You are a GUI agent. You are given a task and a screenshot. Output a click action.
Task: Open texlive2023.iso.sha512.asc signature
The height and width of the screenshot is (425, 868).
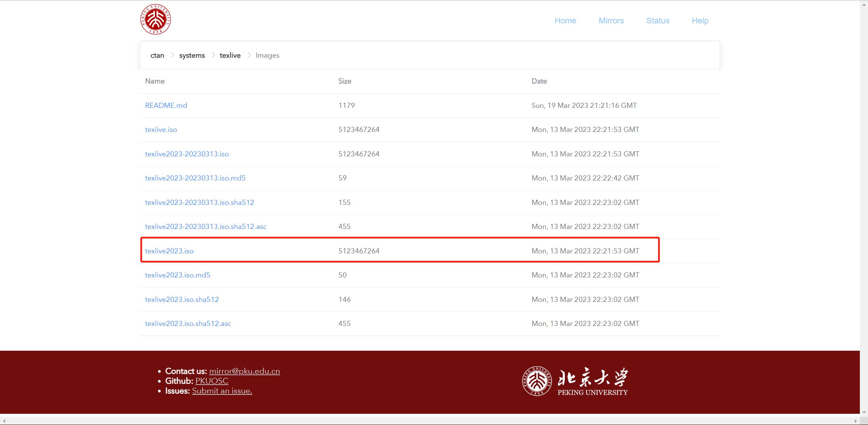pyautogui.click(x=188, y=324)
